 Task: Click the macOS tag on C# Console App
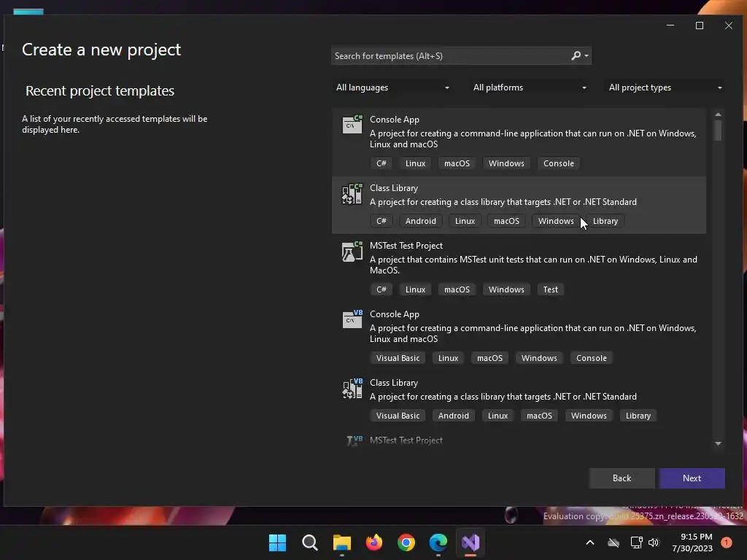(x=457, y=163)
